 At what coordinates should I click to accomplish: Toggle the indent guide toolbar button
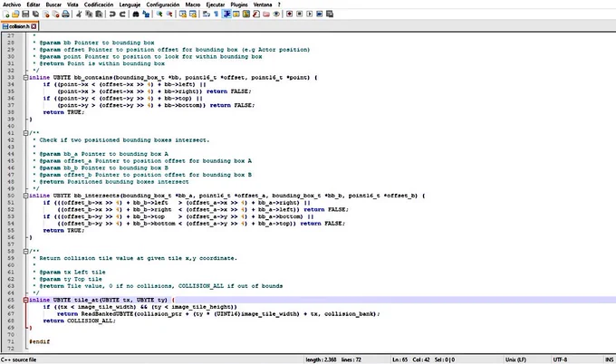(226, 14)
